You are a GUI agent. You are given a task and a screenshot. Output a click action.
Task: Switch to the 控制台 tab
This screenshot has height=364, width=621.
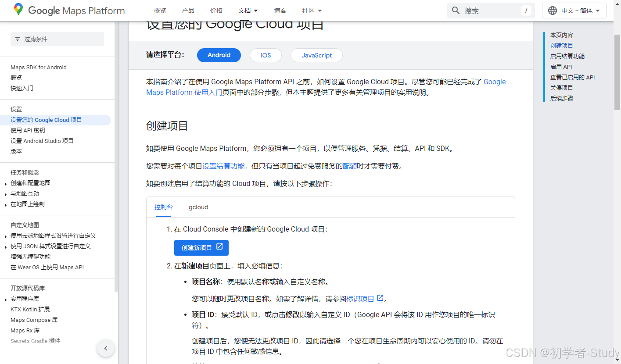click(164, 207)
